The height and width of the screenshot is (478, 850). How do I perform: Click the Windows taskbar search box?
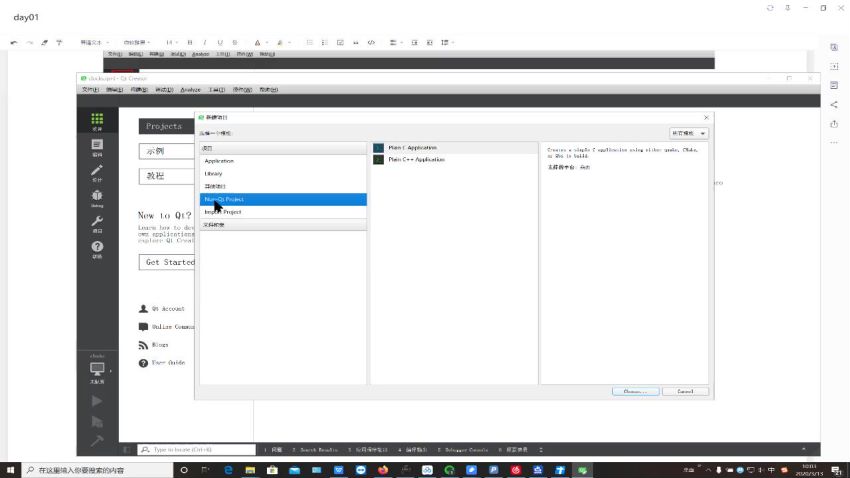tap(98, 470)
